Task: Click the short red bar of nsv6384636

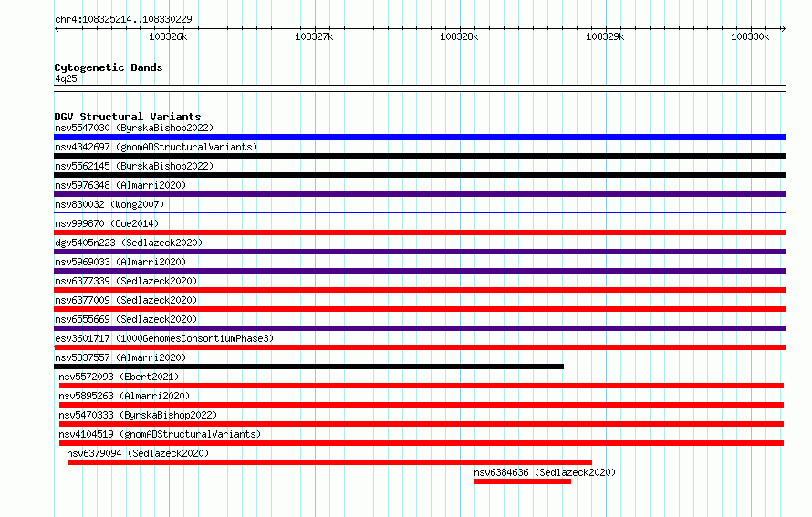Action: tap(523, 481)
